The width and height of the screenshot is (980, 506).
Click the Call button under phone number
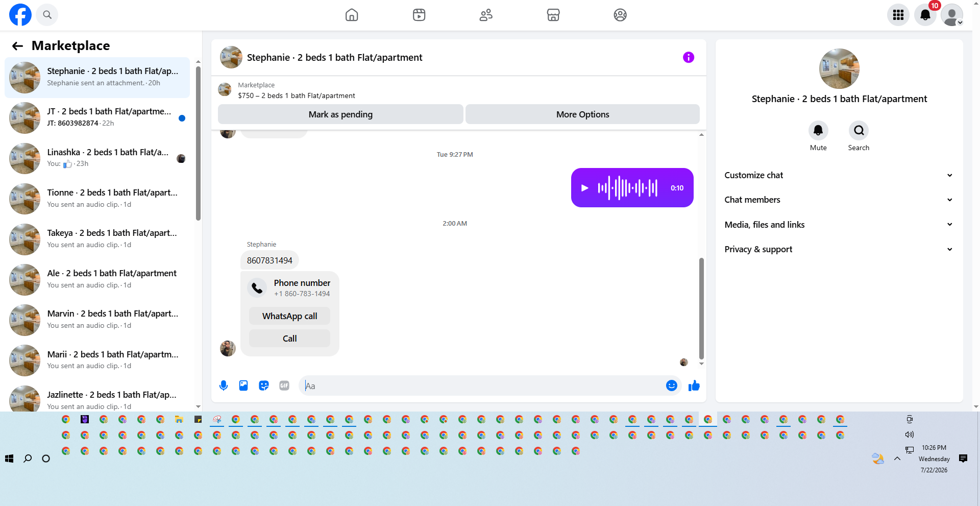[x=289, y=339]
